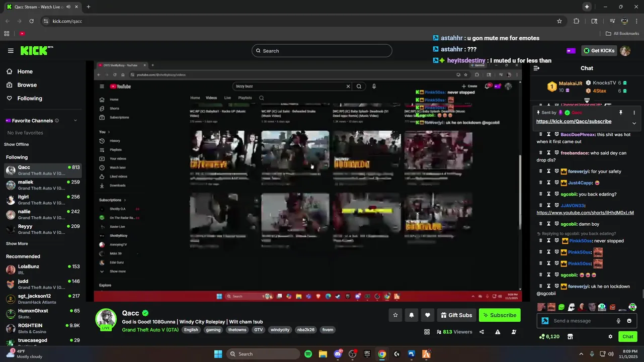This screenshot has width=644, height=362.
Task: Click Qacc's streamer avatar with LIVE badge
Action: pos(106,320)
